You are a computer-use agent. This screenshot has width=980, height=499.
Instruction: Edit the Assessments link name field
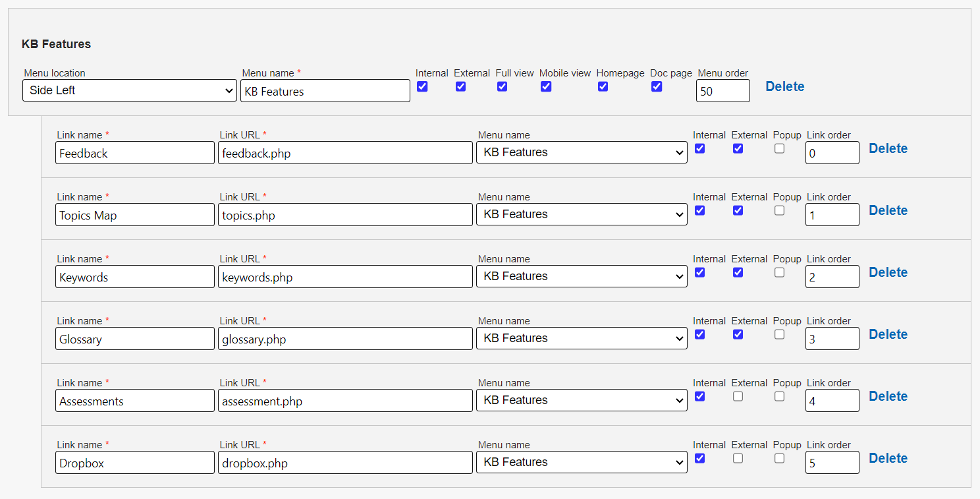click(135, 401)
